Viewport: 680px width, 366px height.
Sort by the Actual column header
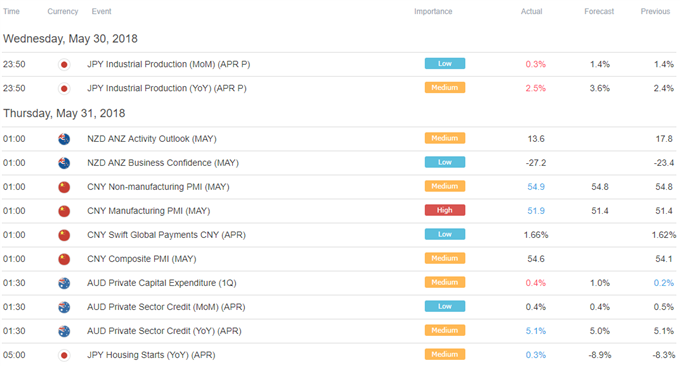click(x=531, y=11)
